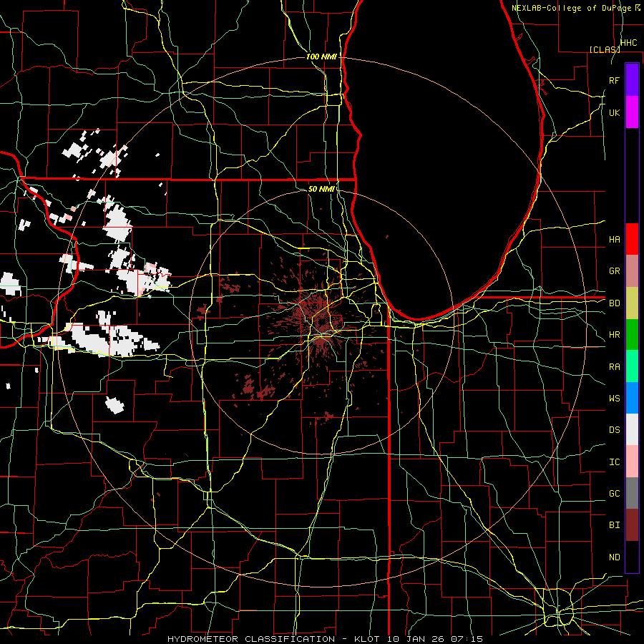Select the pink IC legend swatch
644x644 pixels.
coord(632,462)
